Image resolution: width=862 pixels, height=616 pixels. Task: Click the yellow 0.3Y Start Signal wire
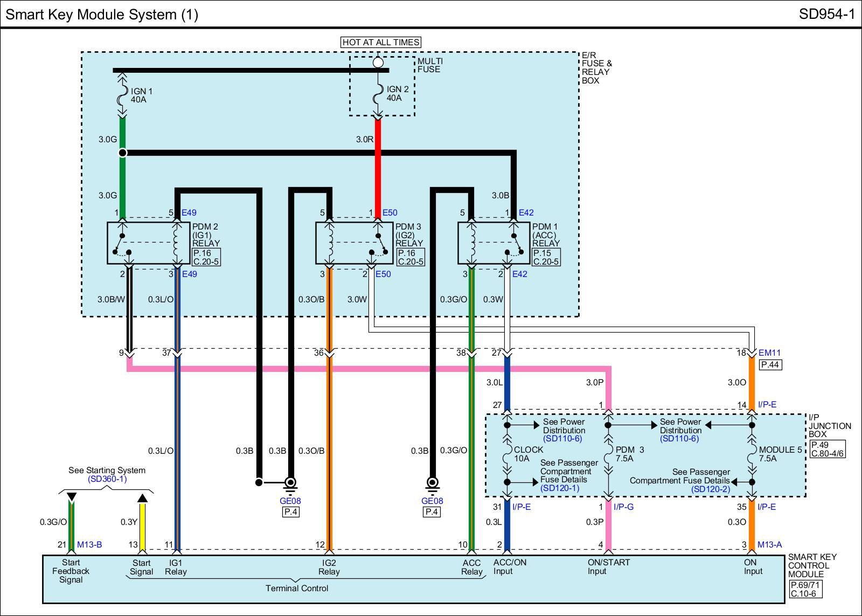coord(143,525)
